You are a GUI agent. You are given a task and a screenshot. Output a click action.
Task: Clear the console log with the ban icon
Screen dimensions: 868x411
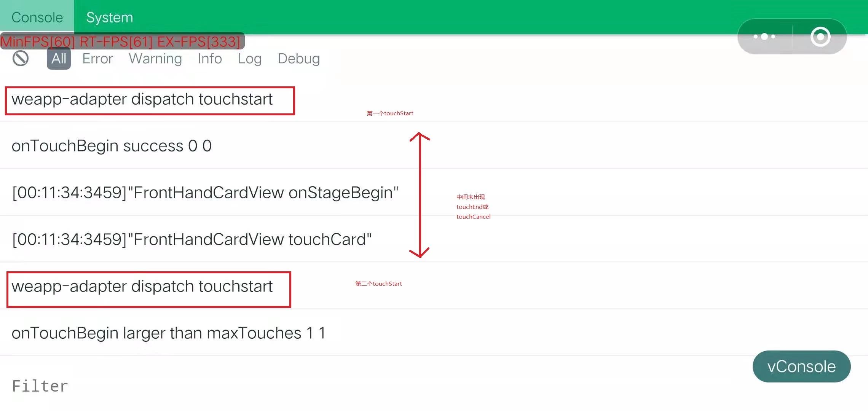(x=21, y=59)
